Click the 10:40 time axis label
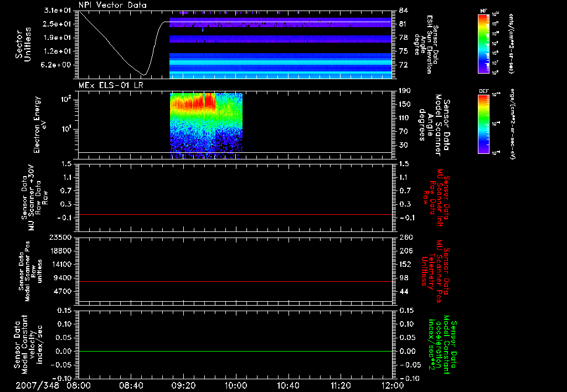This screenshot has height=392, width=567. 288,385
